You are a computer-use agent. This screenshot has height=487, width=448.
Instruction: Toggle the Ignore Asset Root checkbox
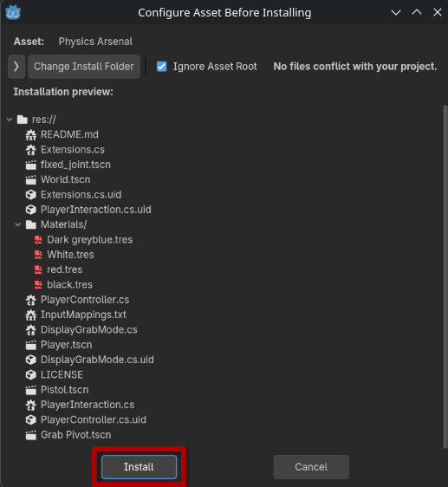[161, 67]
